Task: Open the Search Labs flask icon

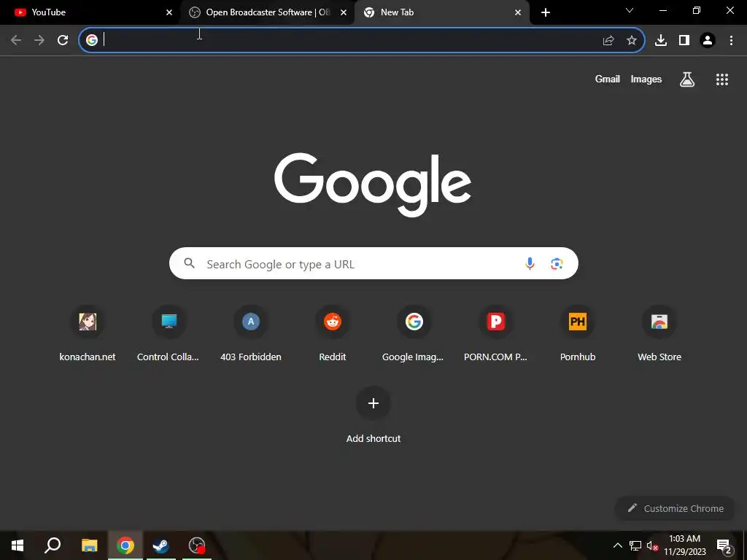Action: coord(687,79)
